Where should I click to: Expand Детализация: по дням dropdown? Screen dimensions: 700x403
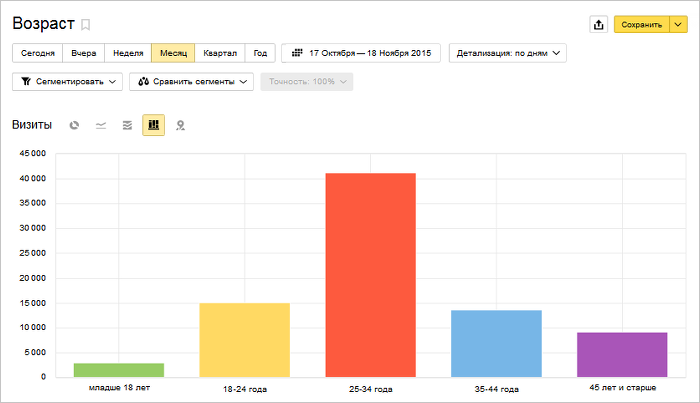pyautogui.click(x=508, y=53)
